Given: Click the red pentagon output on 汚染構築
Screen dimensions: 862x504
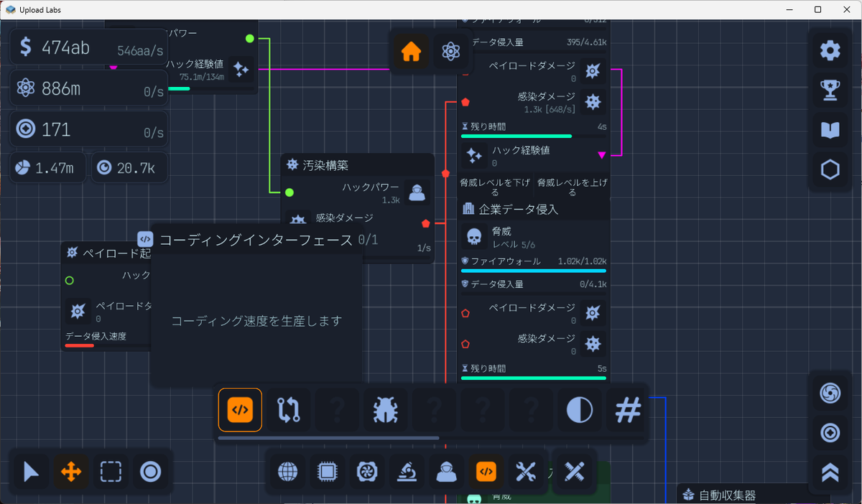Looking at the screenshot, I should pyautogui.click(x=427, y=223).
